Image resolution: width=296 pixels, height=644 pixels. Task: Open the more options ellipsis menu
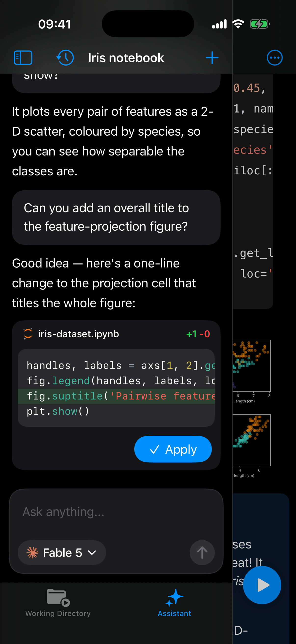coord(274,58)
